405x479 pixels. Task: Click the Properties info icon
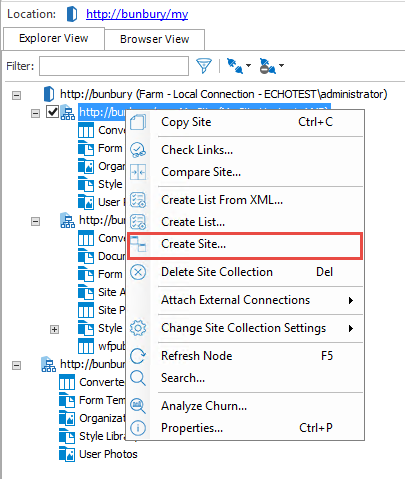tap(138, 428)
